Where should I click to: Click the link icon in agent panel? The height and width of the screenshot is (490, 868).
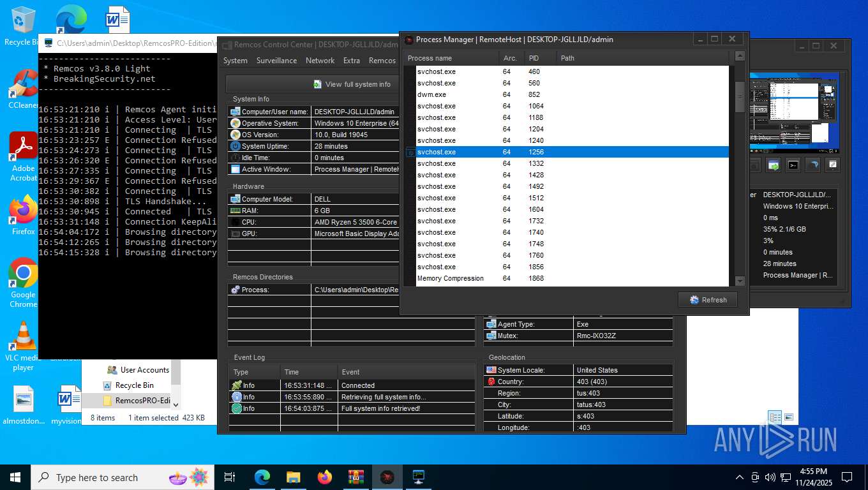[x=832, y=165]
